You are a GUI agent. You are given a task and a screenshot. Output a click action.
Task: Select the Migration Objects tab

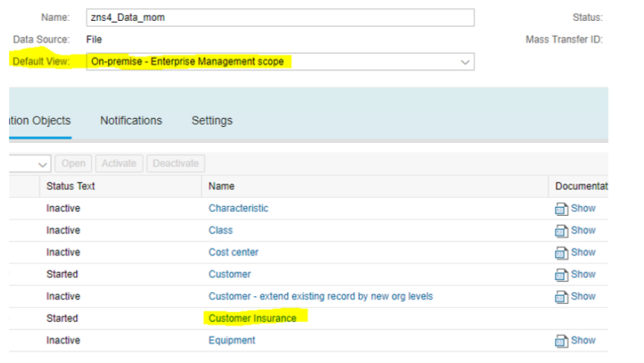coord(40,120)
